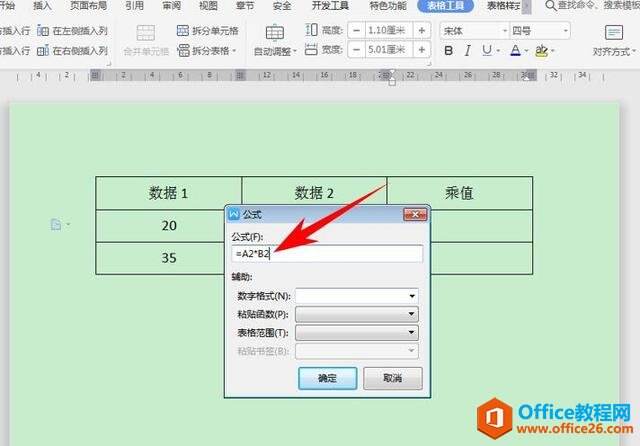Screen dimensions: 640x446
Task: Cancel the formula dialog with 取消
Action: (x=393, y=378)
